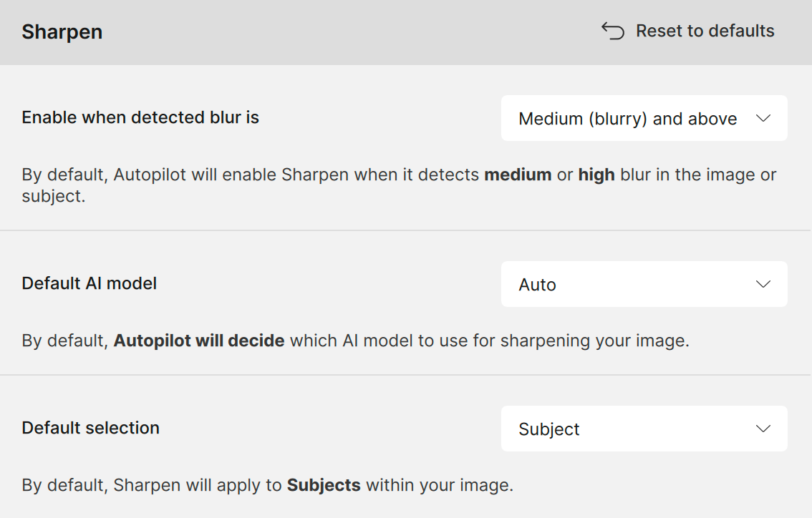This screenshot has height=518, width=812.
Task: Click the Sharpen panel title
Action: pos(62,32)
